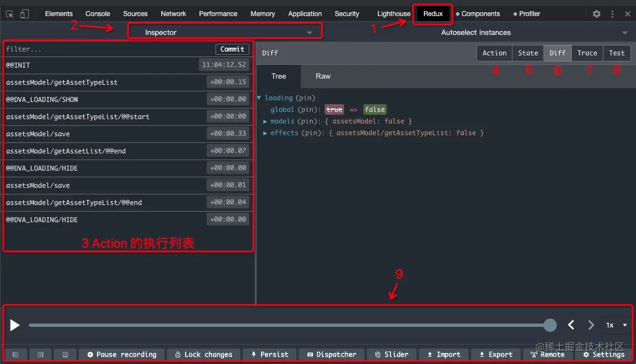Open DevTools settings gear in top right

coord(598,13)
